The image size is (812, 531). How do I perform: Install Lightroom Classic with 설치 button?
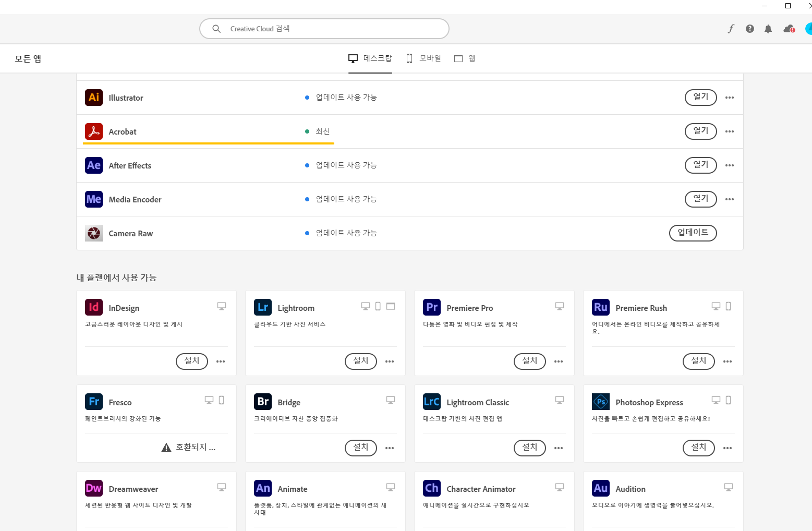(x=530, y=448)
